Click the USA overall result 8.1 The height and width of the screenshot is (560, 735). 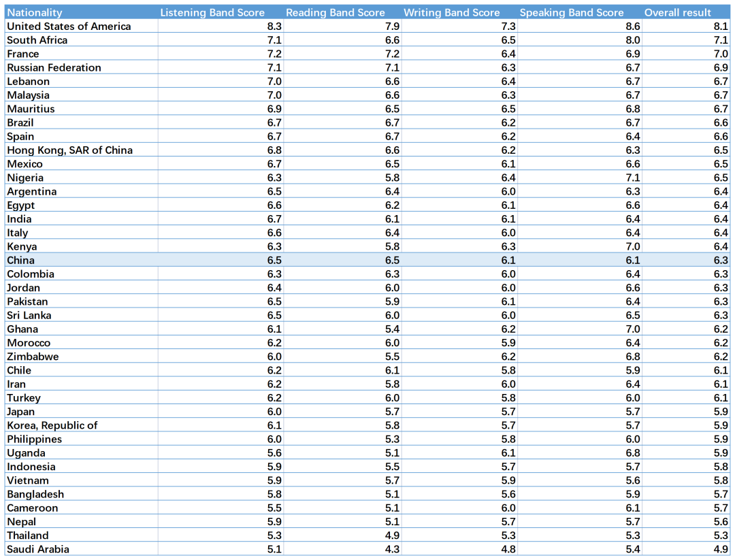point(721,26)
